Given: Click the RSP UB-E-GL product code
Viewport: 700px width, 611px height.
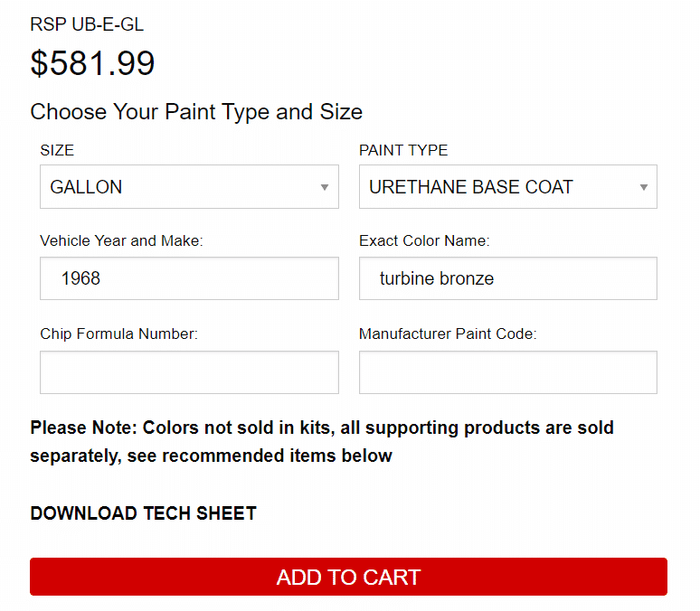Looking at the screenshot, I should (x=87, y=24).
